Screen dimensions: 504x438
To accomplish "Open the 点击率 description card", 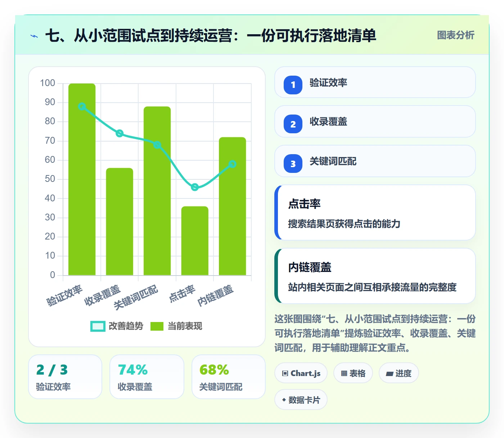I will [375, 213].
